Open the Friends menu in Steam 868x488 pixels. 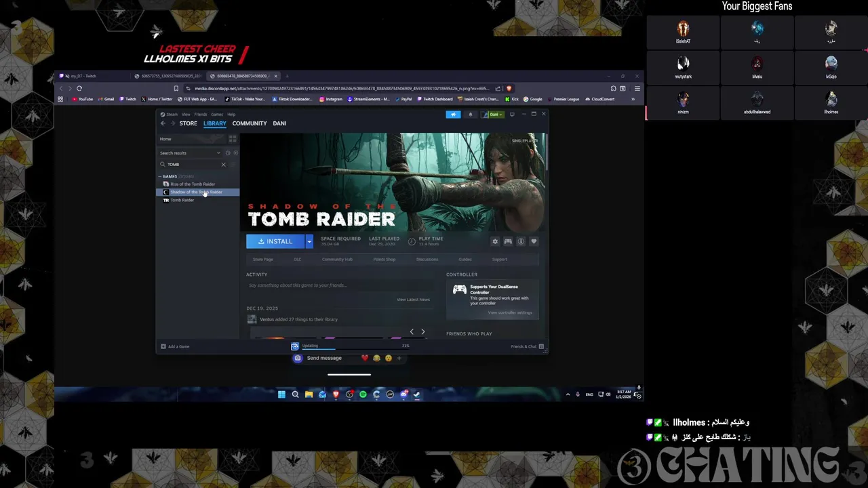(201, 115)
